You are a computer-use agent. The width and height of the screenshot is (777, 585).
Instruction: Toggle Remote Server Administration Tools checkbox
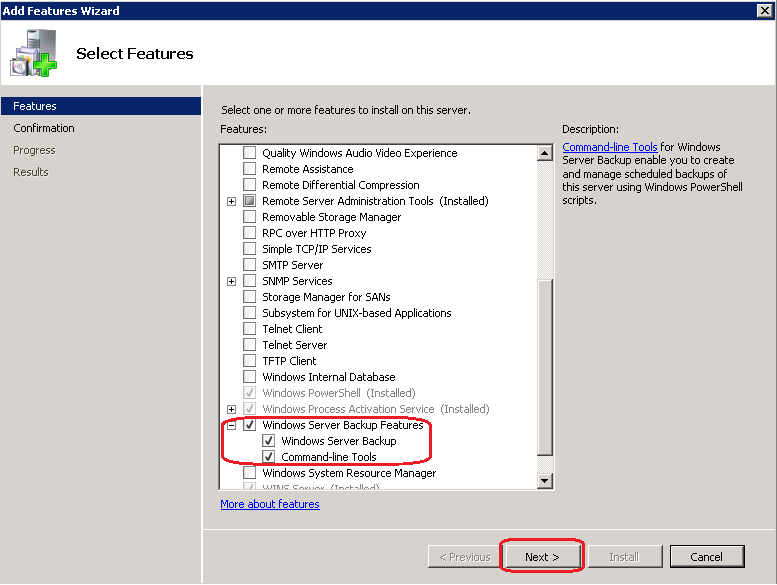coord(249,201)
